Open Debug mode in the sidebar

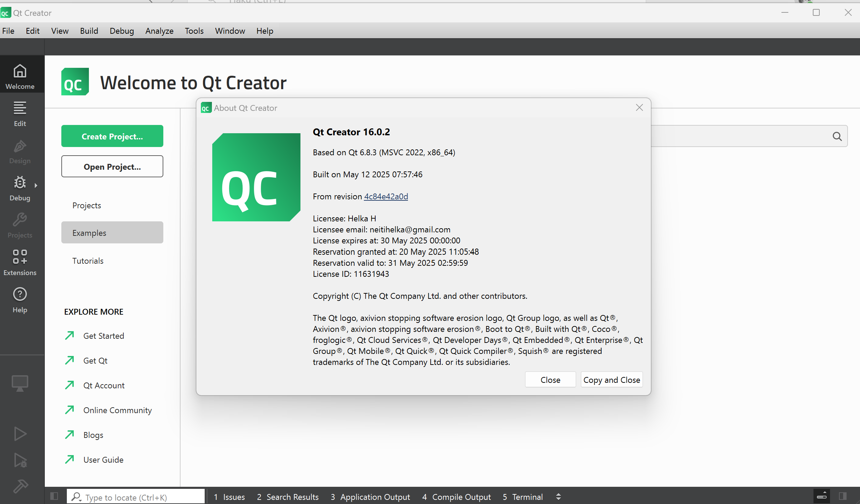click(x=20, y=188)
